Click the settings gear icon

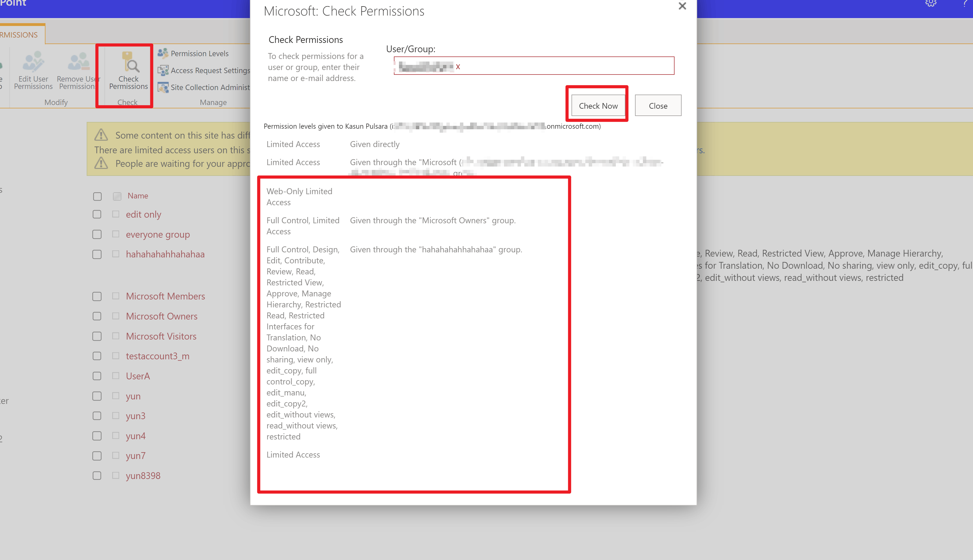[930, 3]
